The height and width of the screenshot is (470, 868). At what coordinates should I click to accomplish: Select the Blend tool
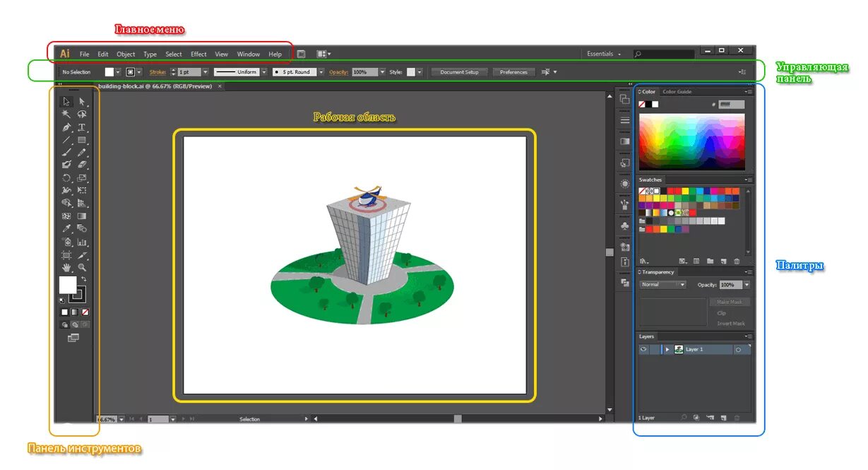coord(82,228)
